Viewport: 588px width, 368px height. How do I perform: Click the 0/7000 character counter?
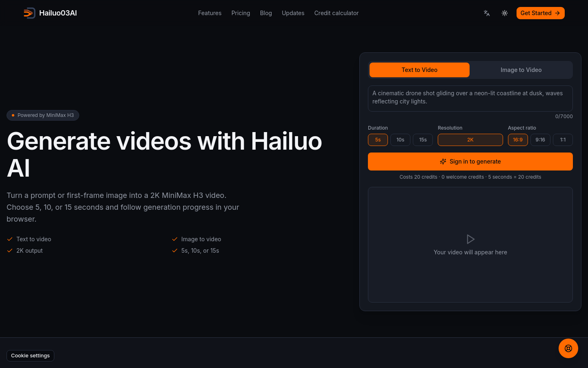[564, 117]
